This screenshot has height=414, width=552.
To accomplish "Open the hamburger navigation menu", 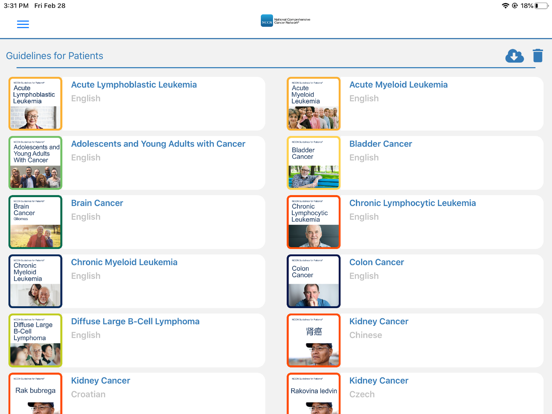I will pos(23,24).
